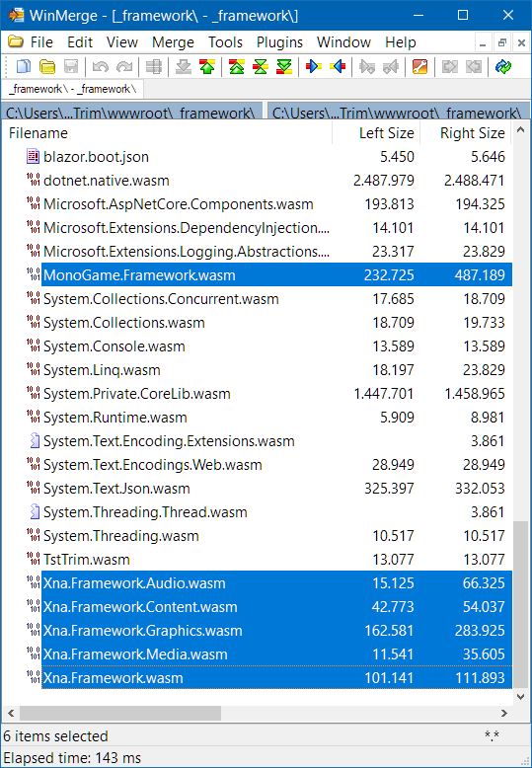Screen dimensions: 532x768
Task: Close the inner document window
Action: pos(521,43)
